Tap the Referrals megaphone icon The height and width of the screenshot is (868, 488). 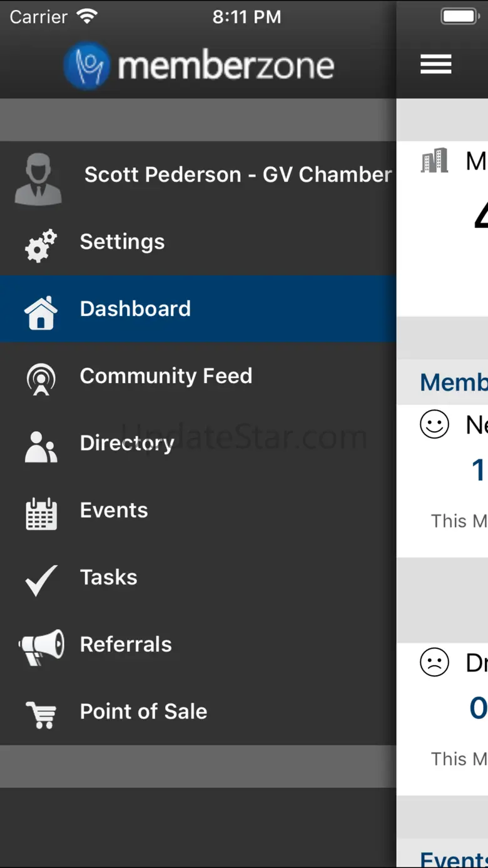[41, 647]
